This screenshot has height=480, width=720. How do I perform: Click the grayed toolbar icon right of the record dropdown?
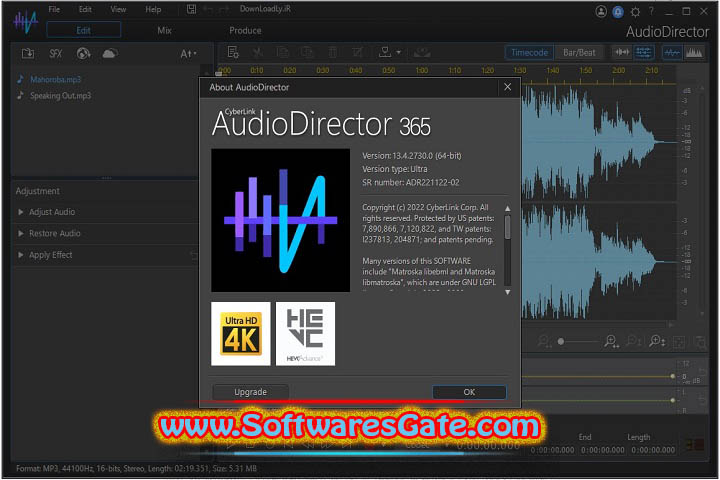(x=422, y=52)
